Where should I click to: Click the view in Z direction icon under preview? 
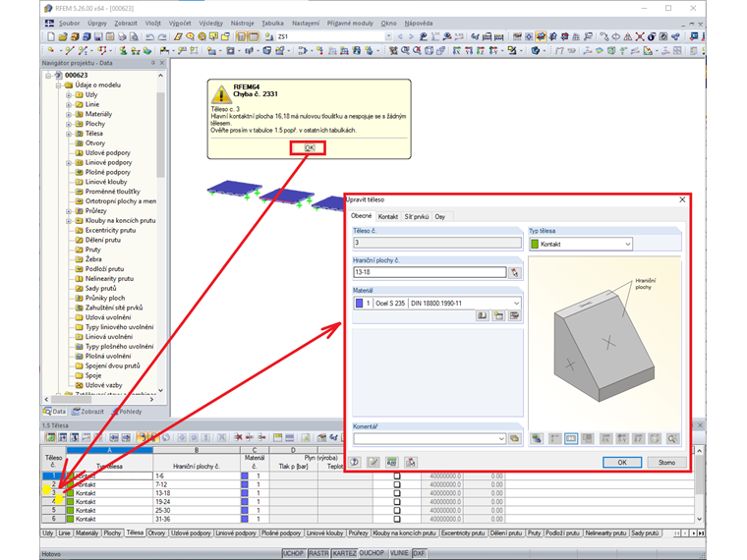point(638,438)
